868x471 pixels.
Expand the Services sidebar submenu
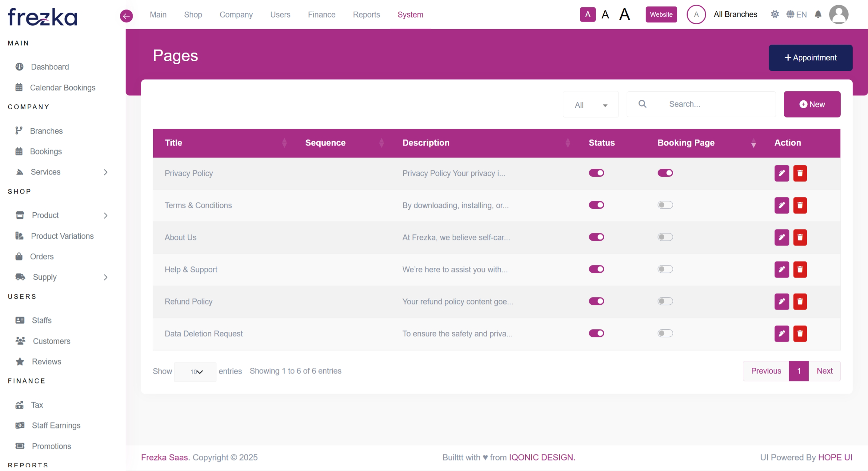pyautogui.click(x=105, y=172)
